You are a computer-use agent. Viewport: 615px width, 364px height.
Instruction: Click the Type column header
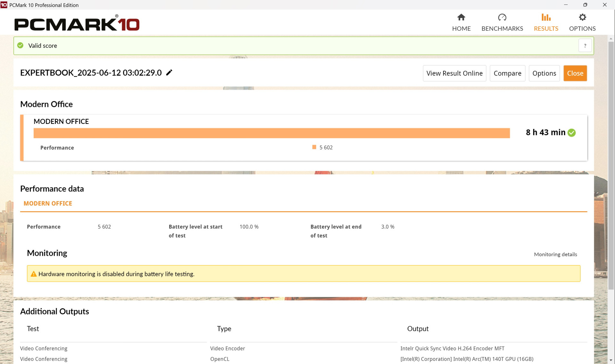(x=224, y=329)
